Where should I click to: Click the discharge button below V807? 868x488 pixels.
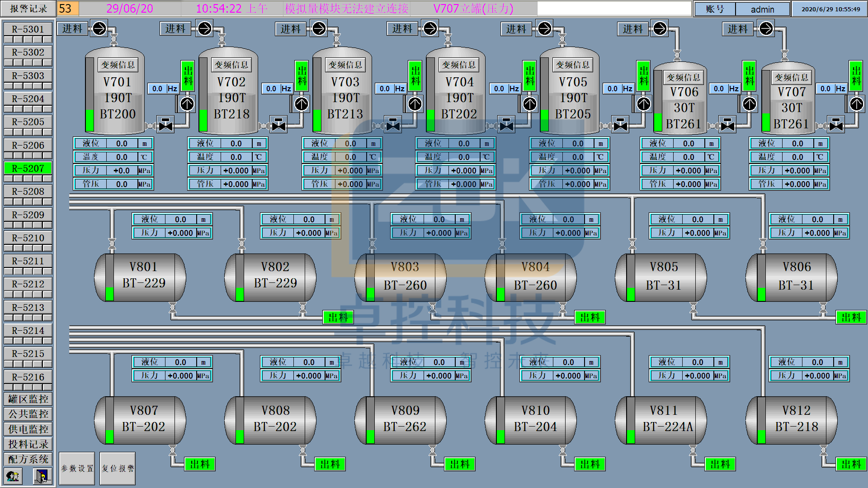pyautogui.click(x=200, y=464)
